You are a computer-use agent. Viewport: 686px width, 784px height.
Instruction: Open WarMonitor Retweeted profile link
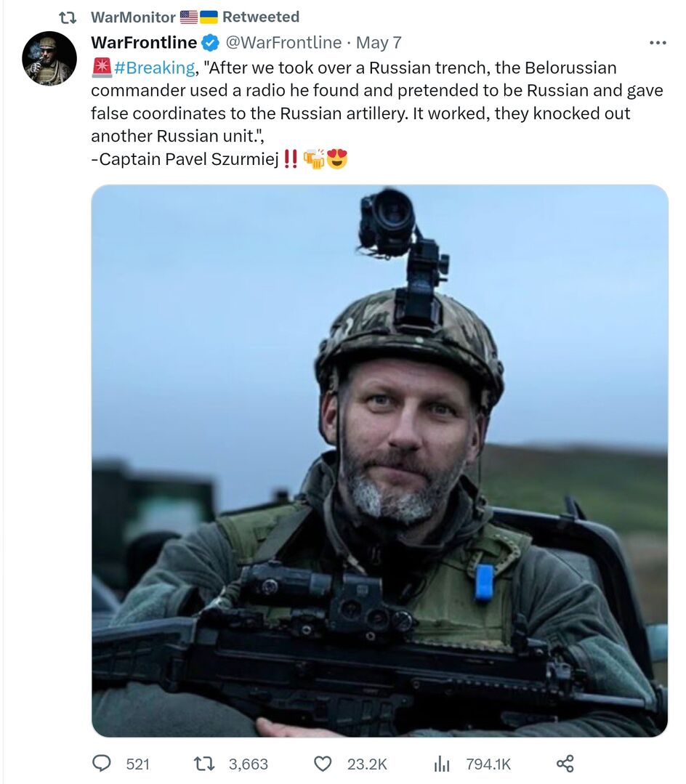click(133, 17)
